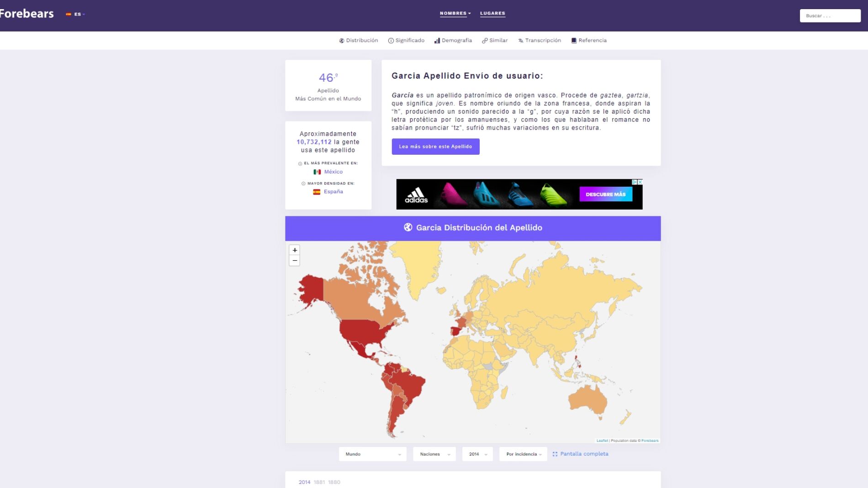Open the España link

[x=333, y=191]
